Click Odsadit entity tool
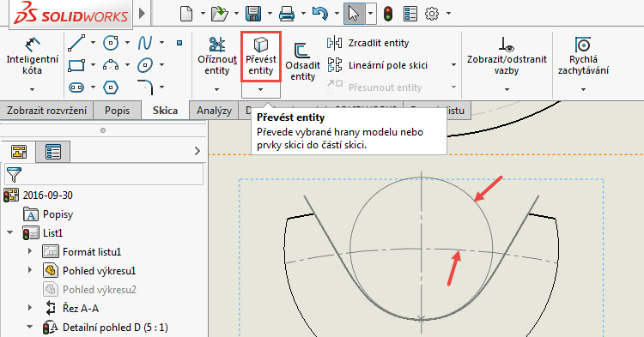This screenshot has width=644, height=337. pos(303,62)
